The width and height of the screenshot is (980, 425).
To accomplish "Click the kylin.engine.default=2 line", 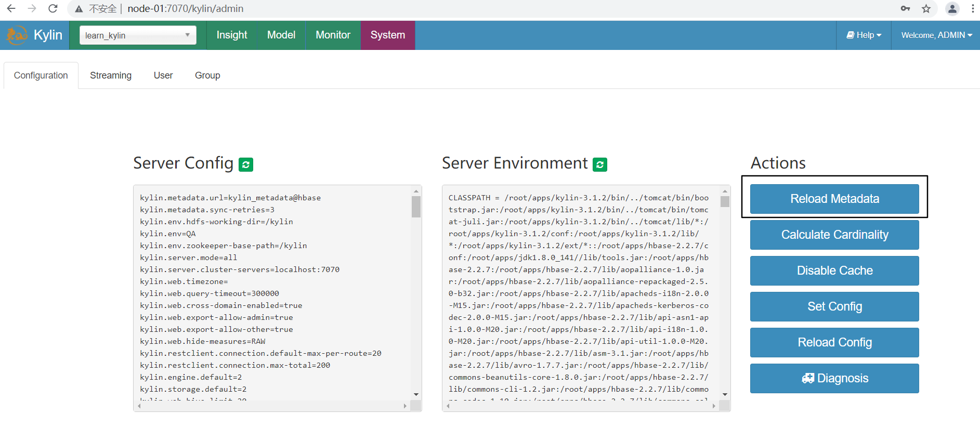I will click(191, 377).
